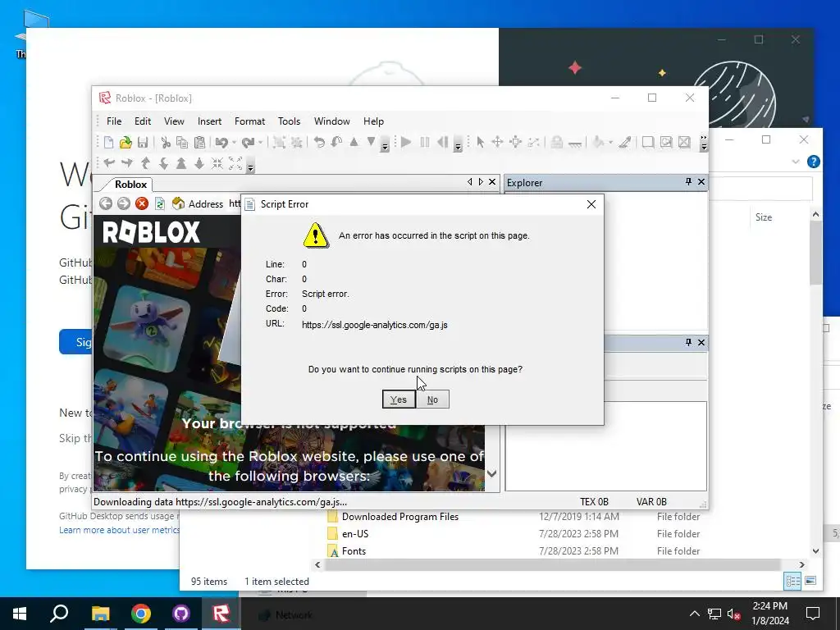
Task: Open File Explorer help question mark icon
Action: [813, 162]
